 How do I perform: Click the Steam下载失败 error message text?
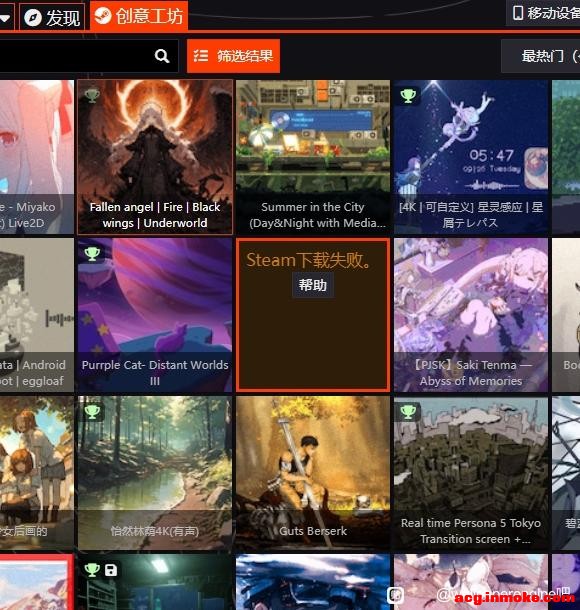point(309,260)
